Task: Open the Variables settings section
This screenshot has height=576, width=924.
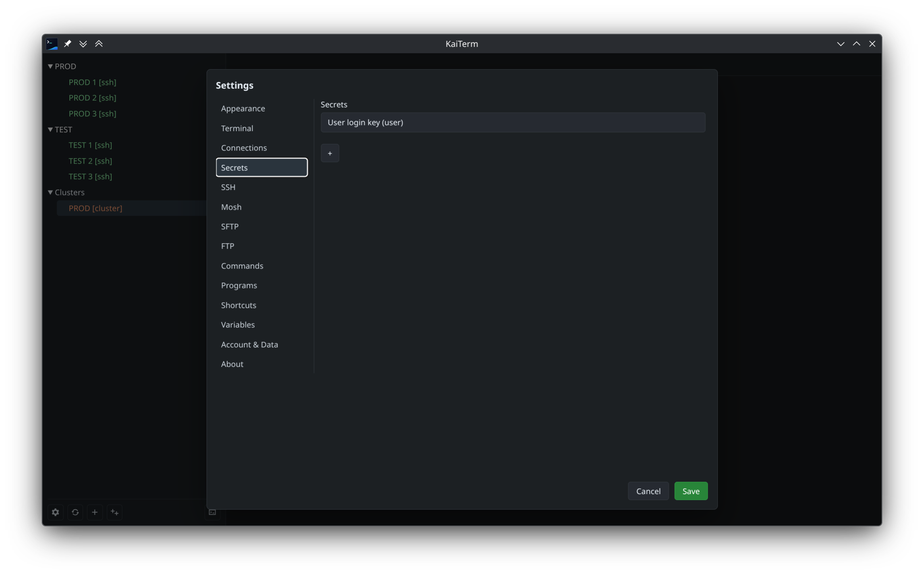Action: coord(262,325)
